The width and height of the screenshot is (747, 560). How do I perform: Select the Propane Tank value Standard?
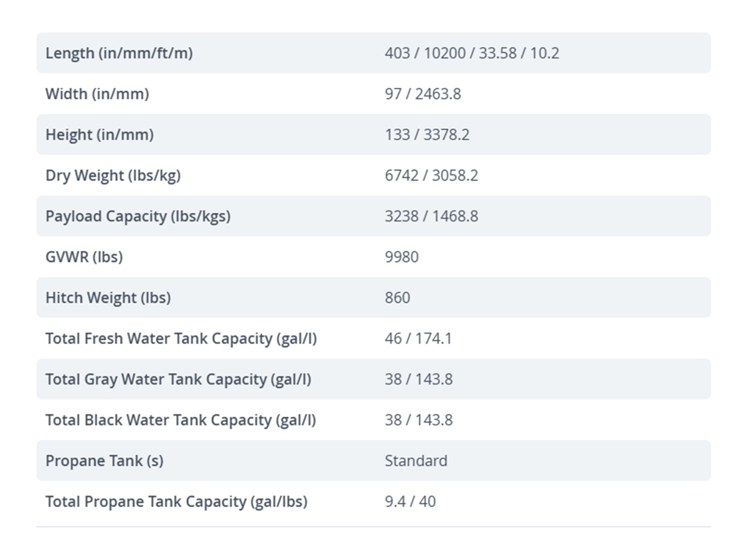pyautogui.click(x=416, y=461)
